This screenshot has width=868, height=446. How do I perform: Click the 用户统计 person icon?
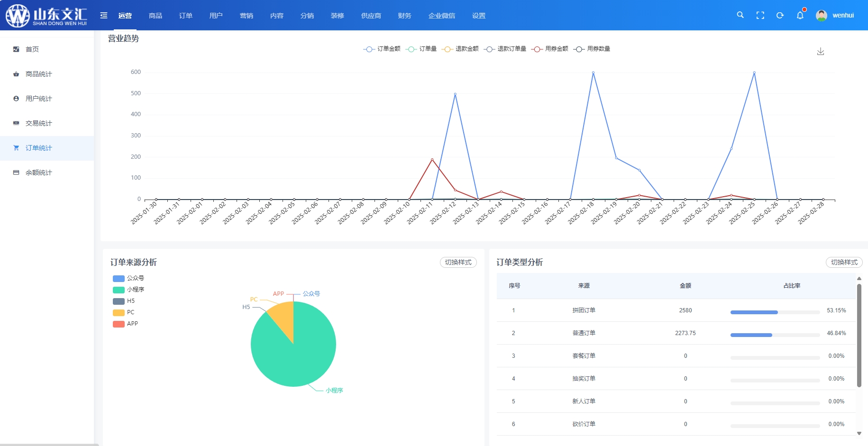coord(16,99)
